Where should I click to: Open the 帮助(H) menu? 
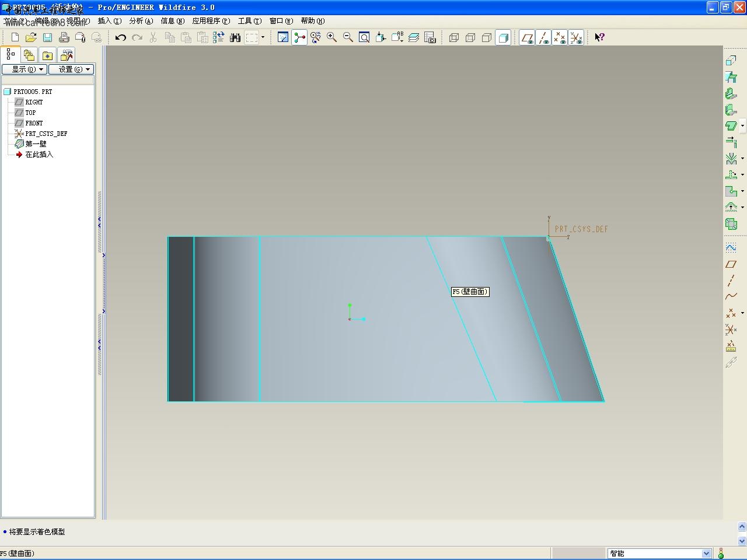[313, 21]
